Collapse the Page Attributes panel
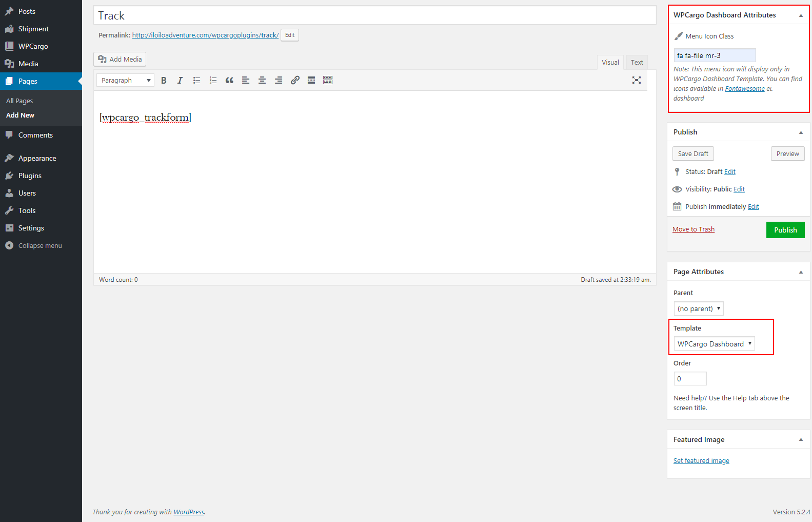This screenshot has height=522, width=812. point(801,272)
